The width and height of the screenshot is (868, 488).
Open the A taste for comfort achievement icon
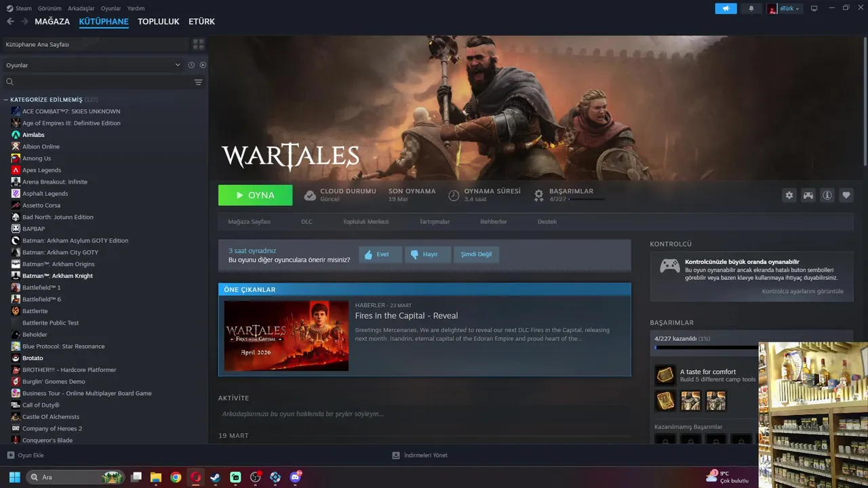(x=665, y=375)
